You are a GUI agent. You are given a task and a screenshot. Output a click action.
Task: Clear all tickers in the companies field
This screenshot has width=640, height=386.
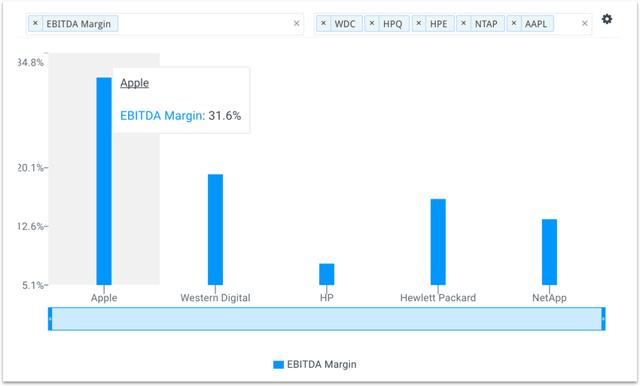coord(584,24)
